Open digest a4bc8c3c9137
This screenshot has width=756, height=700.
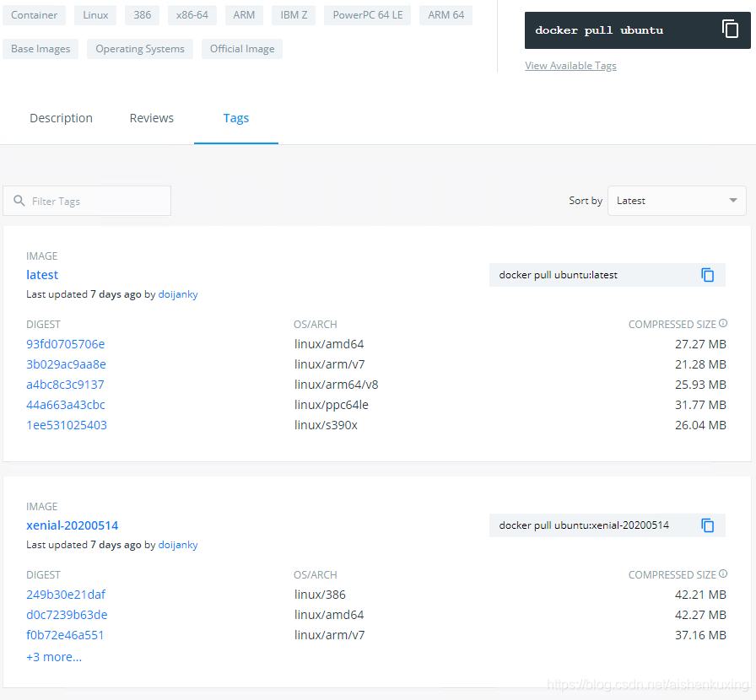tap(65, 385)
